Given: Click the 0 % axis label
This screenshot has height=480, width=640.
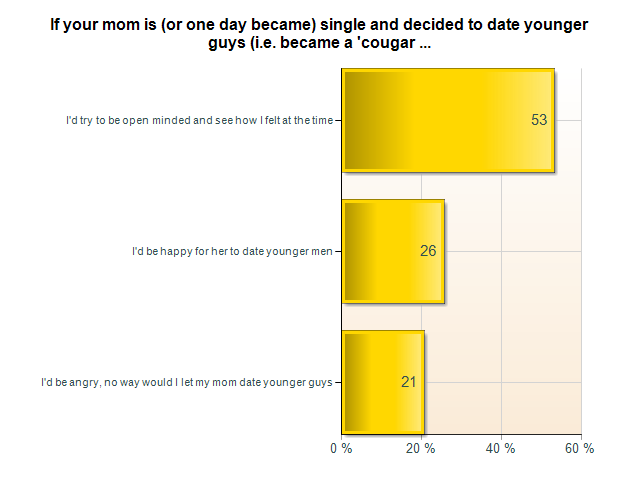Looking at the screenshot, I should (341, 449).
